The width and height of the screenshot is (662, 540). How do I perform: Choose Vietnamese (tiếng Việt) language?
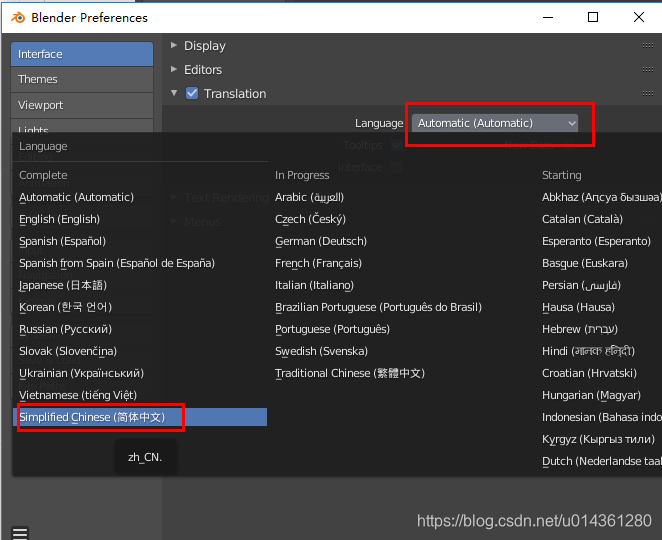pos(78,395)
